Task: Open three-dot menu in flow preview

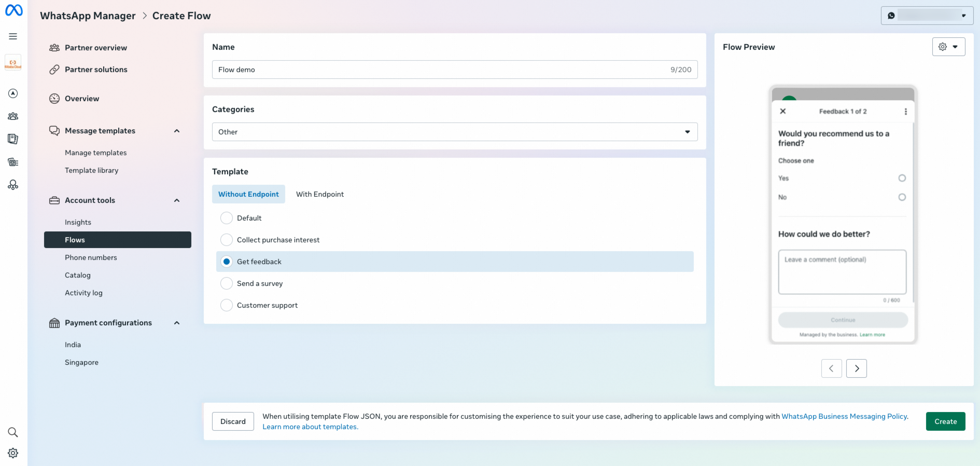Action: 905,112
